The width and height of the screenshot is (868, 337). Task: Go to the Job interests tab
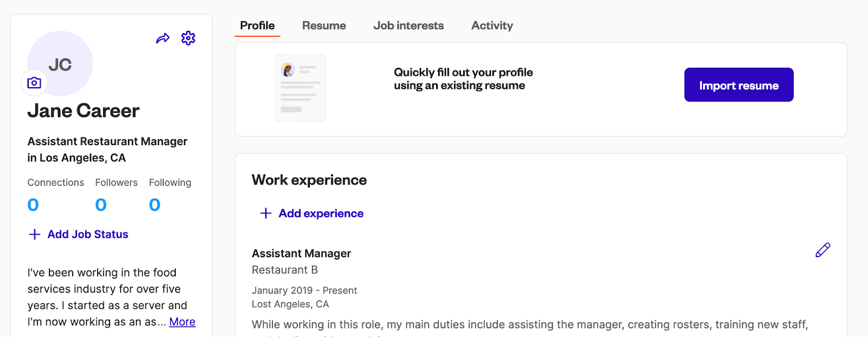[409, 25]
